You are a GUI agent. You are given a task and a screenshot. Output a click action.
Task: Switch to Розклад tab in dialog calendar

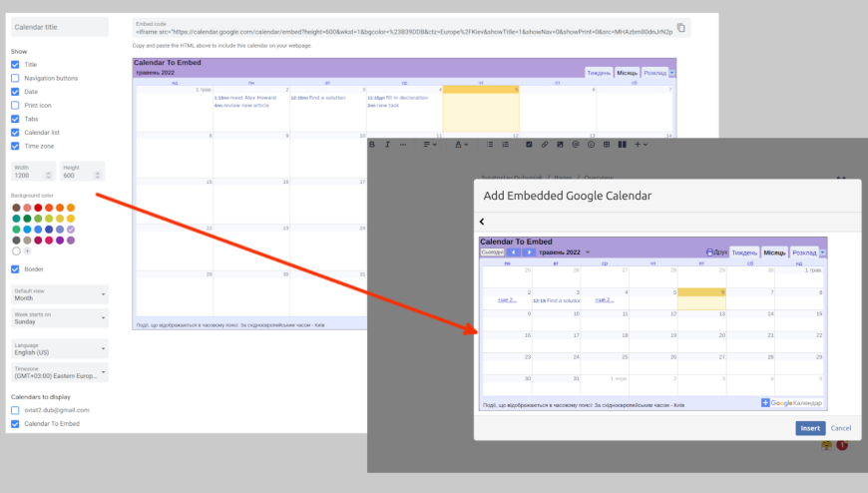pyautogui.click(x=804, y=252)
